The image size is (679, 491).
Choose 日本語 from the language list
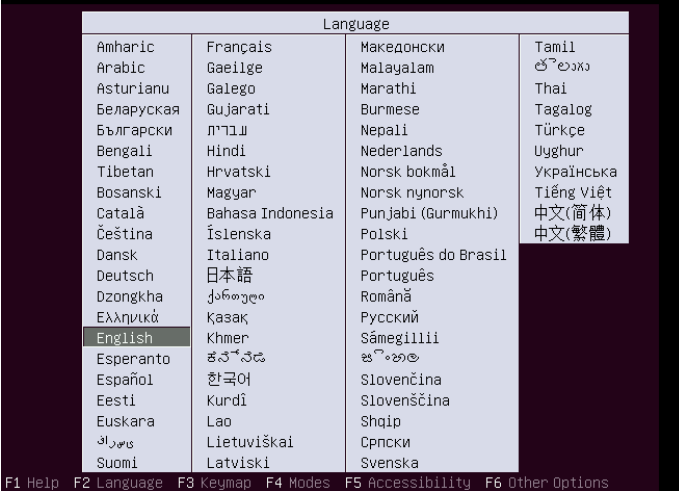pyautogui.click(x=232, y=275)
